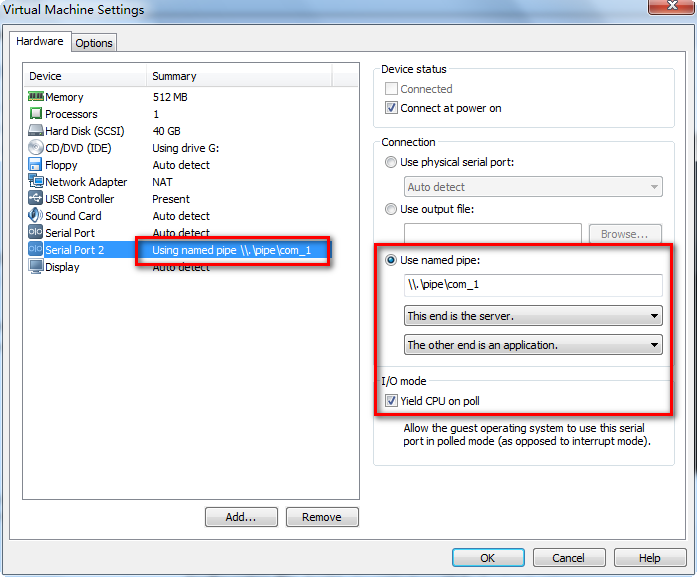This screenshot has width=697, height=577.
Task: Click the CD/DVD (IDE) disc icon
Action: [36, 147]
